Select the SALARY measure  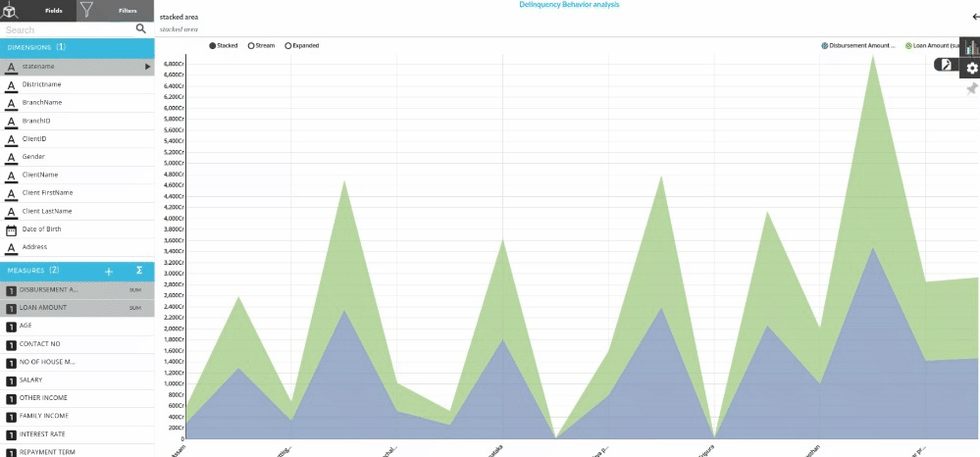pos(77,381)
